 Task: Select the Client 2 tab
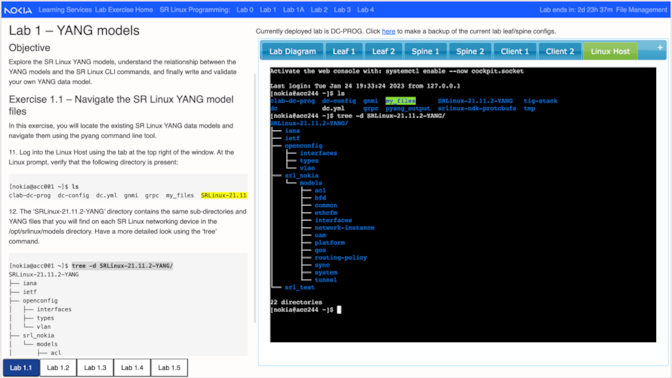click(x=560, y=51)
